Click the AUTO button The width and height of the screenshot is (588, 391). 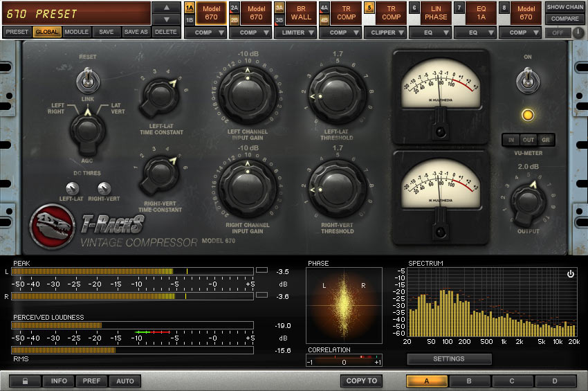click(x=125, y=381)
